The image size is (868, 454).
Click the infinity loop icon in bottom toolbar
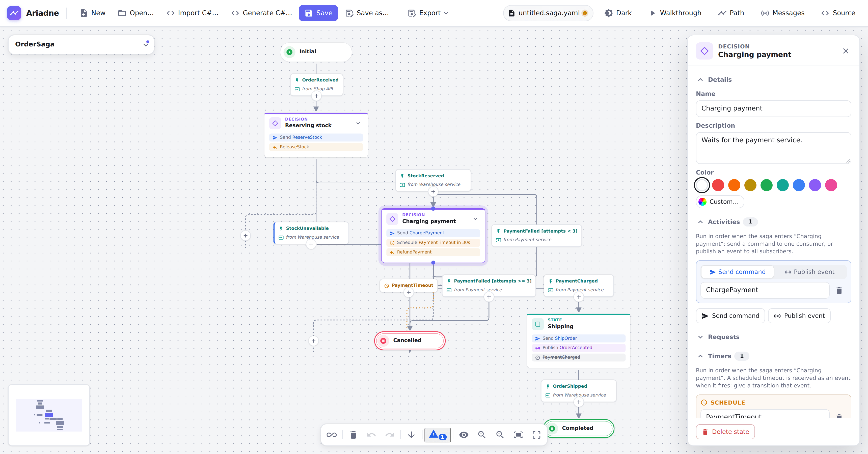[x=332, y=435]
